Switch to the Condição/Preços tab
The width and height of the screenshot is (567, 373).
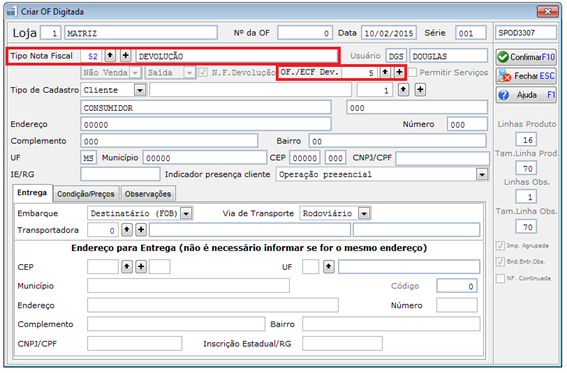coord(86,194)
